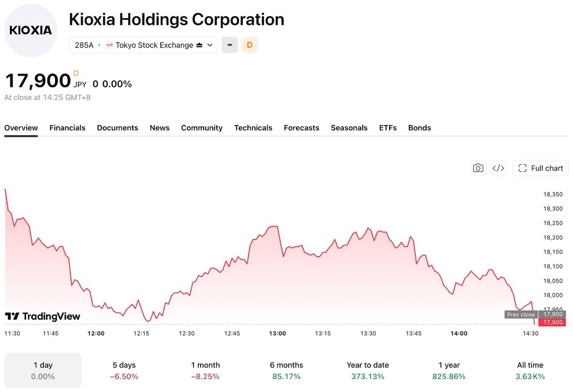573x392 pixels.
Task: Click the orange D delayed-data badge
Action: pyautogui.click(x=250, y=45)
